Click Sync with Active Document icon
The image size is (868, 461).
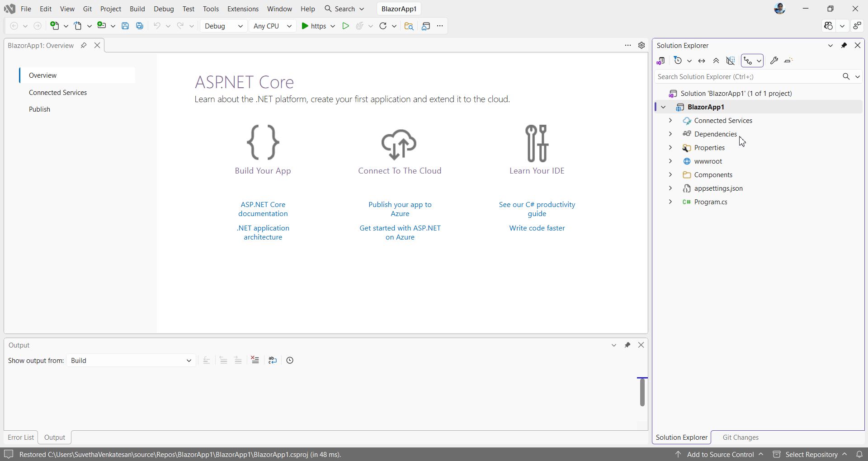[x=702, y=61]
